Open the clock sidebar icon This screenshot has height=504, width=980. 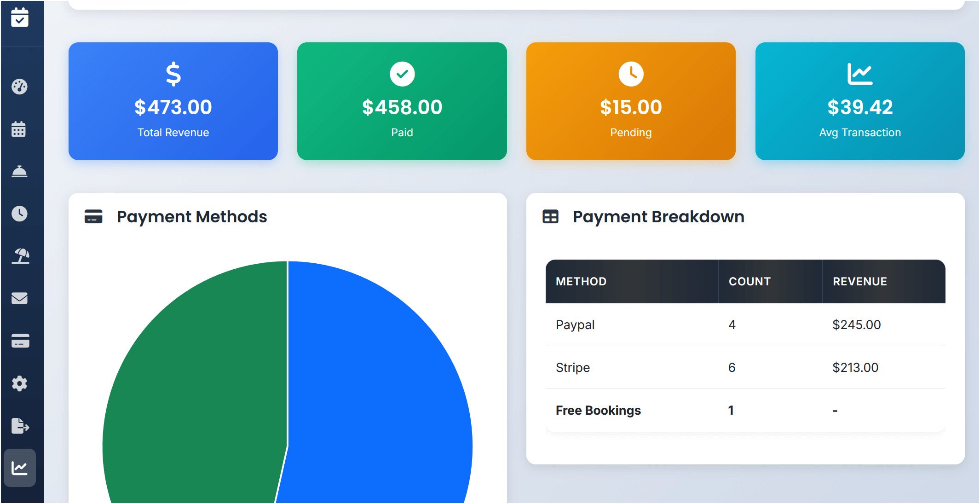[x=19, y=214]
